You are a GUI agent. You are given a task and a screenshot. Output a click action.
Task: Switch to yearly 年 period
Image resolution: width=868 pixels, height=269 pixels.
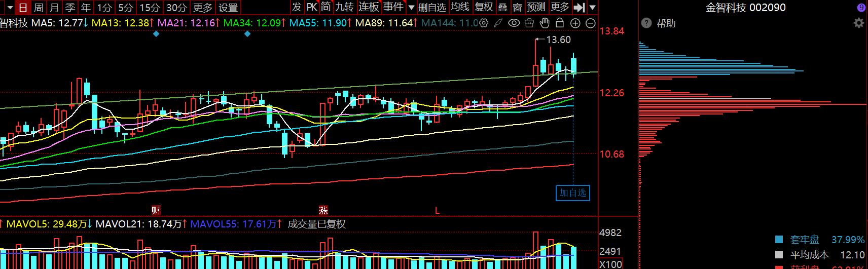click(86, 8)
